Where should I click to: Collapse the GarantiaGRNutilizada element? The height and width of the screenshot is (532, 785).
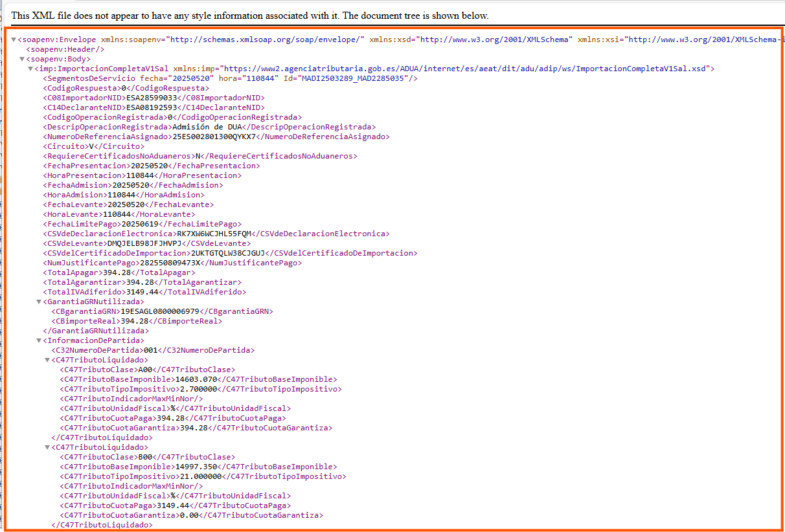pos(38,302)
